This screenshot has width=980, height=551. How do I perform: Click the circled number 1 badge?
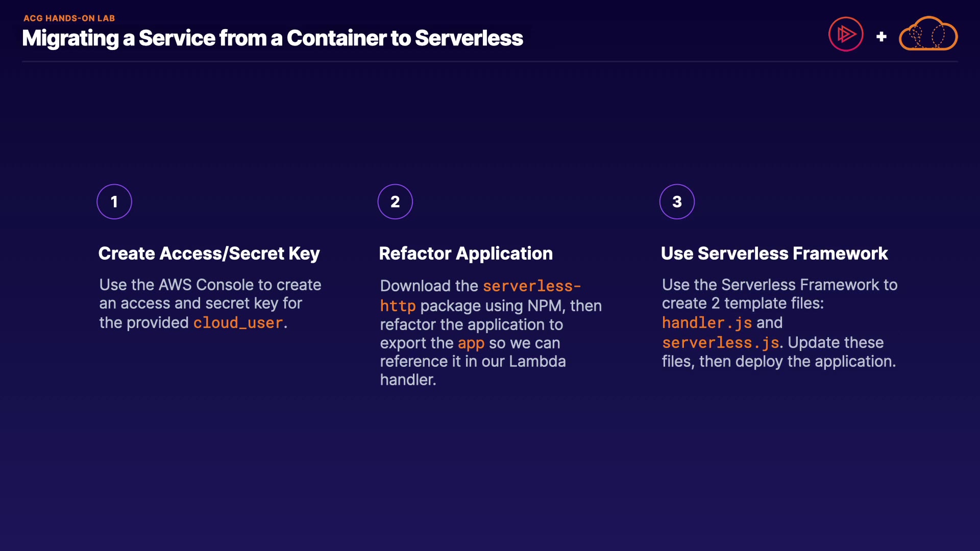(114, 202)
